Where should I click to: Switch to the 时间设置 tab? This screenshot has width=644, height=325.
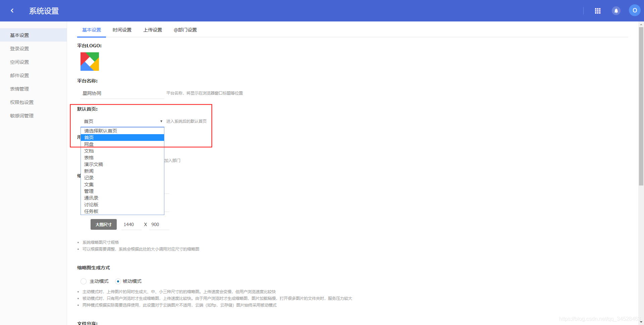tap(122, 30)
